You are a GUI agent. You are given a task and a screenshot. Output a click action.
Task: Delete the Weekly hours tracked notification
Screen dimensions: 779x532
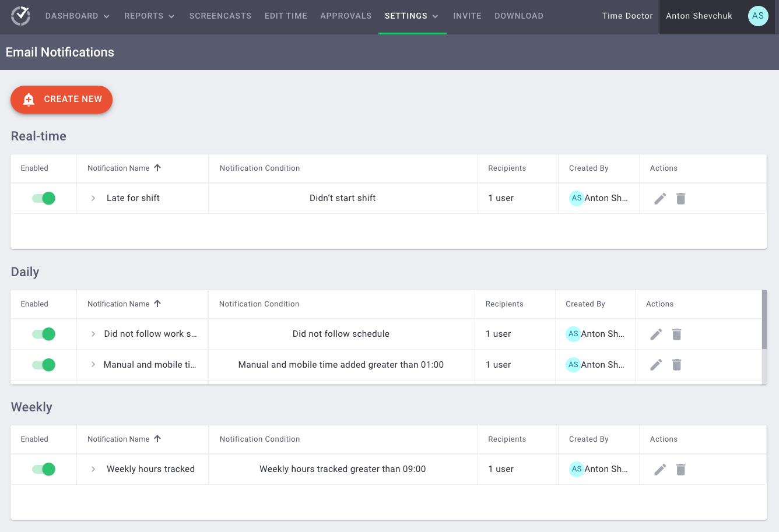(680, 469)
